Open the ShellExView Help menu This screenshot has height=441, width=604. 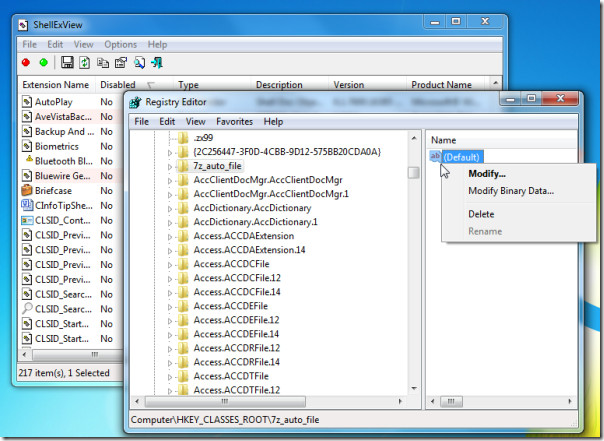[x=157, y=45]
